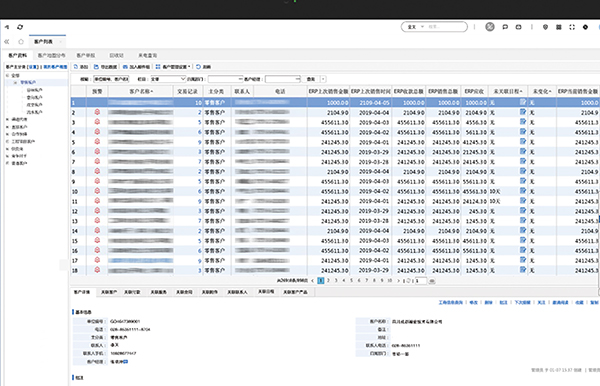Screen dimensions: 600x386
Task: Click the schedule edit icon in row 17
Action: [x=523, y=260]
